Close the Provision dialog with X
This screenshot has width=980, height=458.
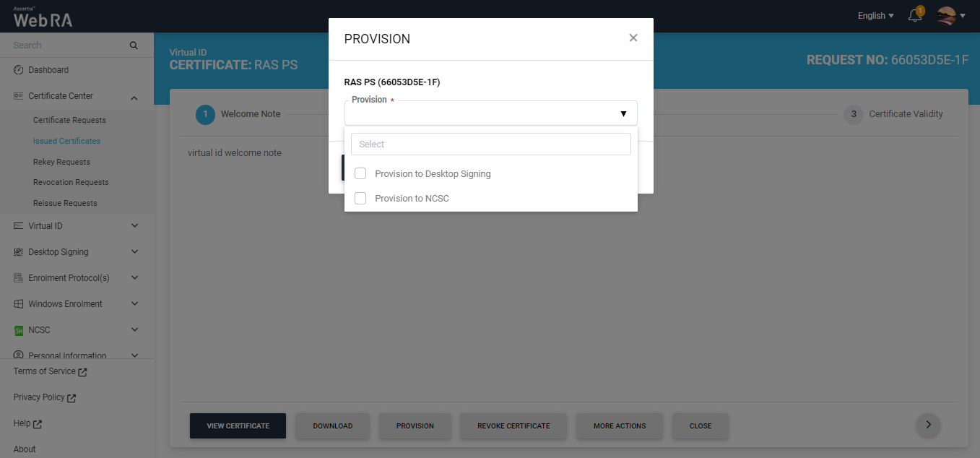click(x=633, y=38)
